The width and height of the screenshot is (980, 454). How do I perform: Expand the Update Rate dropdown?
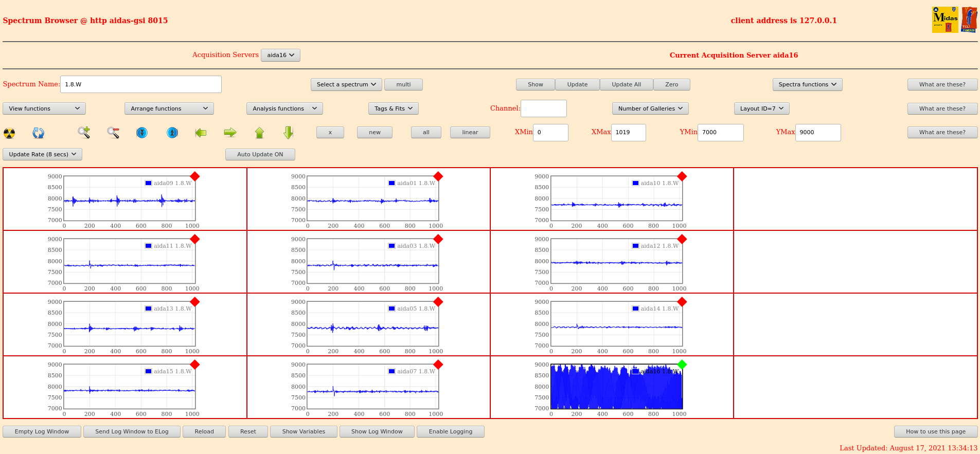(x=43, y=154)
